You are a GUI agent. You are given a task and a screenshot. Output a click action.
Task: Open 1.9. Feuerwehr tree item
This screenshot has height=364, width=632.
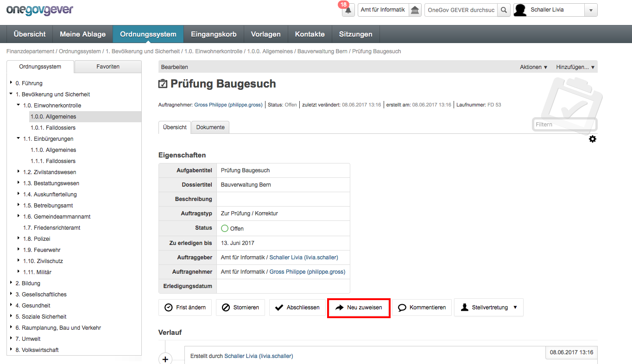click(43, 250)
